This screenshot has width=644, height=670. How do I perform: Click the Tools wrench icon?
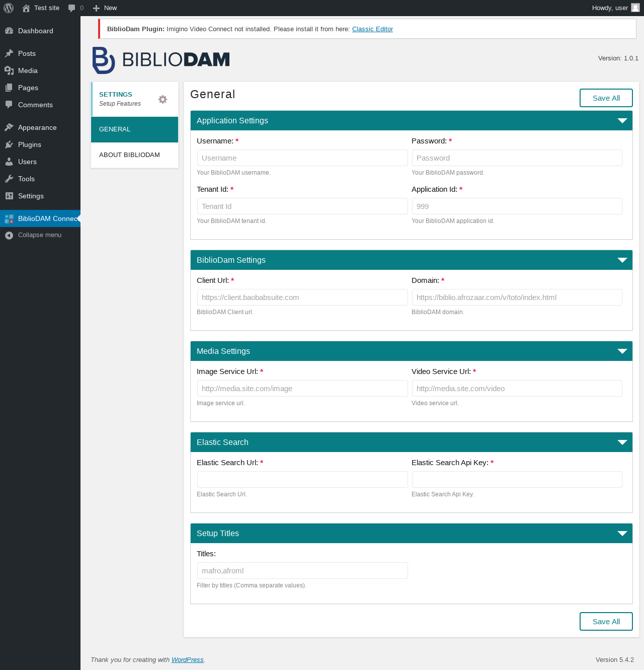pos(9,179)
